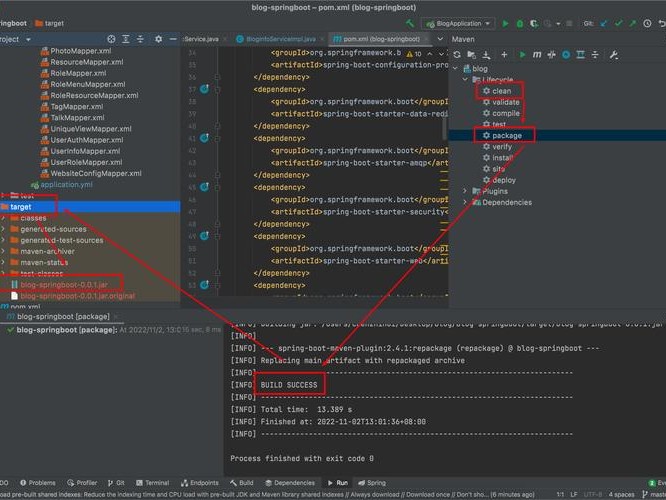Click LF line separator in status bar
The width and height of the screenshot is (666, 500).
(x=574, y=494)
